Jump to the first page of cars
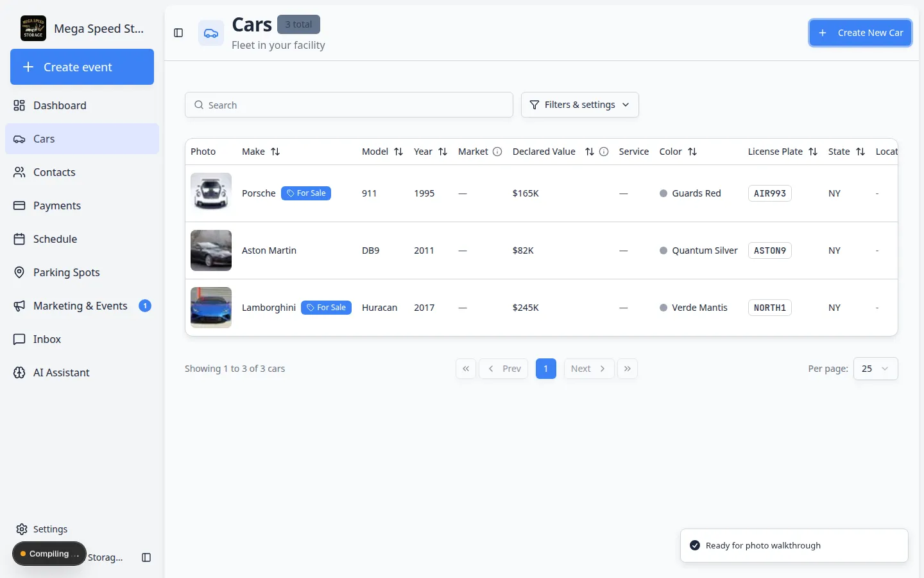 coord(466,369)
